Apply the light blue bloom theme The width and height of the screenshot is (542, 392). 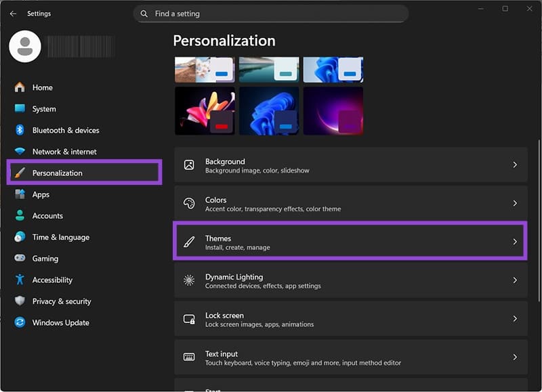(x=333, y=70)
